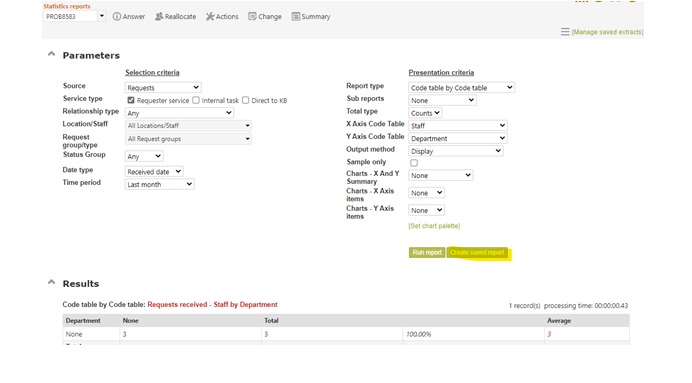The width and height of the screenshot is (692, 383).
Task: Open the Date type Received date dropdown
Action: click(154, 172)
